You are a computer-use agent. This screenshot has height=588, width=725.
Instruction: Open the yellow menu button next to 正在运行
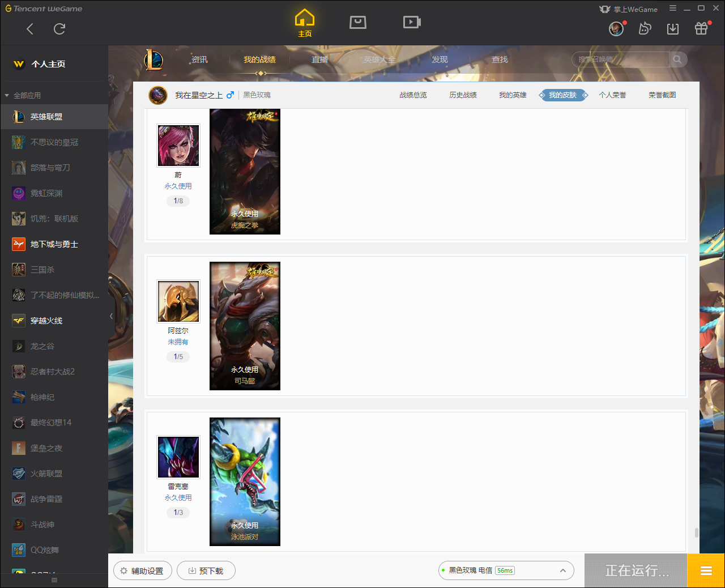[706, 570]
